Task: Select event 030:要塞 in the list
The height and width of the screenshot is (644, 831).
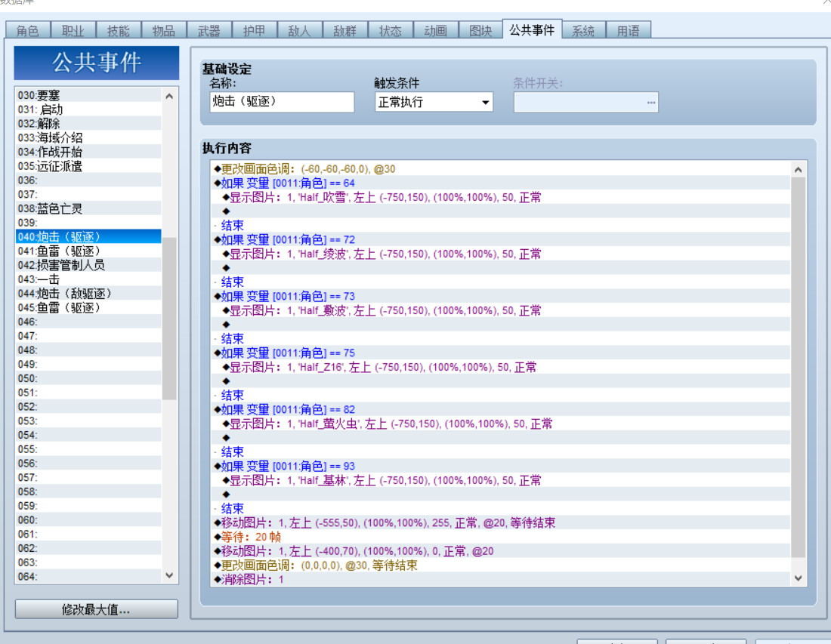Action: click(88, 95)
